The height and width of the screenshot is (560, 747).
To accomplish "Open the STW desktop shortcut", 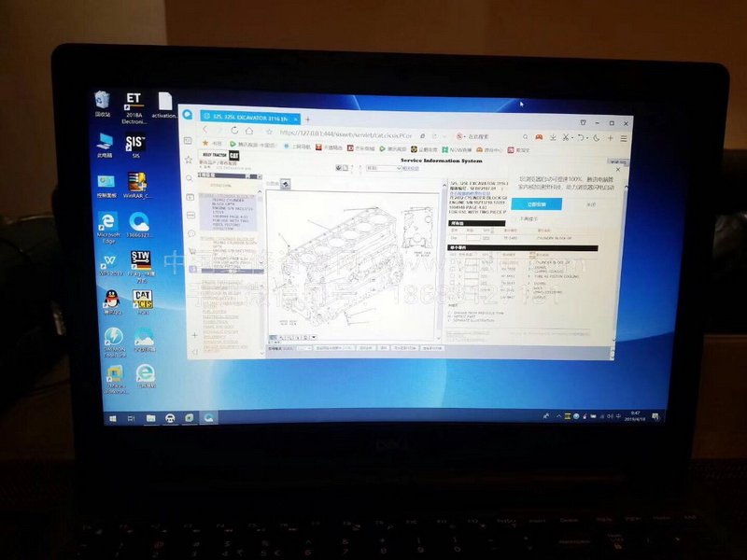I will click(x=141, y=260).
